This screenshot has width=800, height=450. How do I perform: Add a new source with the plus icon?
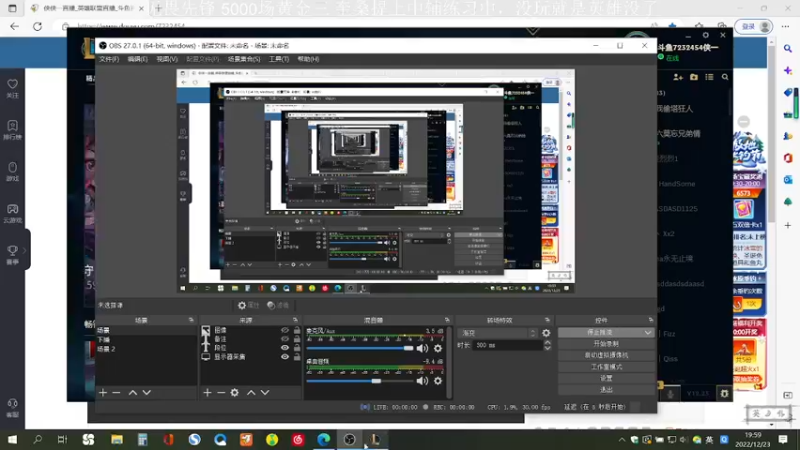pyautogui.click(x=207, y=392)
